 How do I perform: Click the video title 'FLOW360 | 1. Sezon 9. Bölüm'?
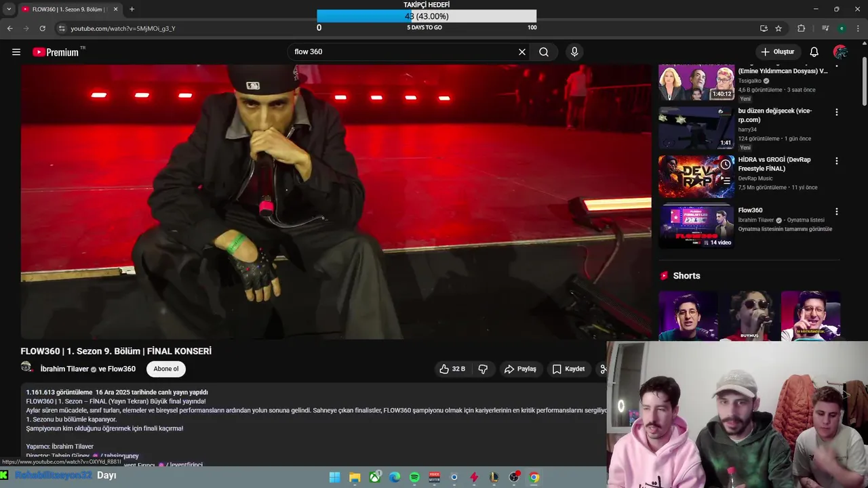pyautogui.click(x=116, y=351)
